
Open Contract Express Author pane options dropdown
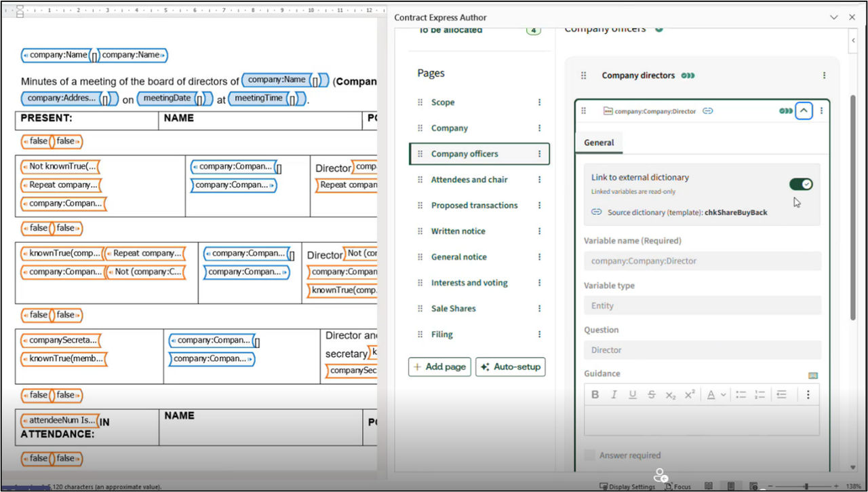[x=833, y=18]
